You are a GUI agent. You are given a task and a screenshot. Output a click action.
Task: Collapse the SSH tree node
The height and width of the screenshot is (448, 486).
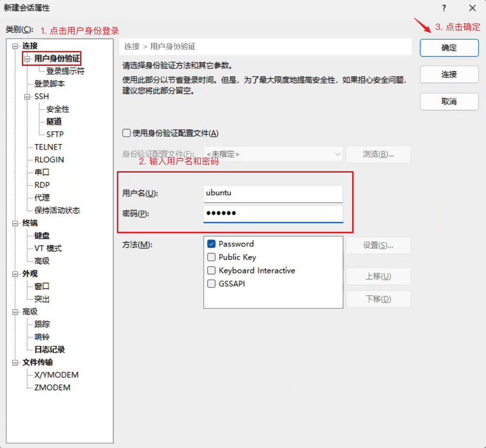(x=28, y=96)
